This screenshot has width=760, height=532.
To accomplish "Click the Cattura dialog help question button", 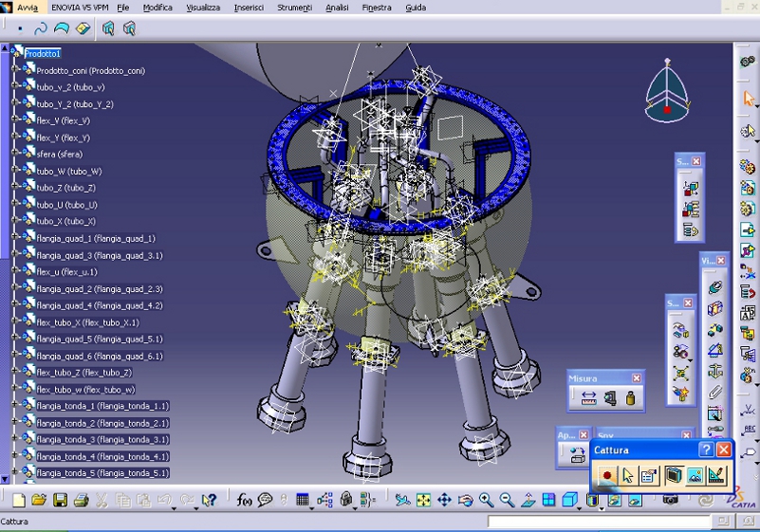I will pyautogui.click(x=706, y=450).
